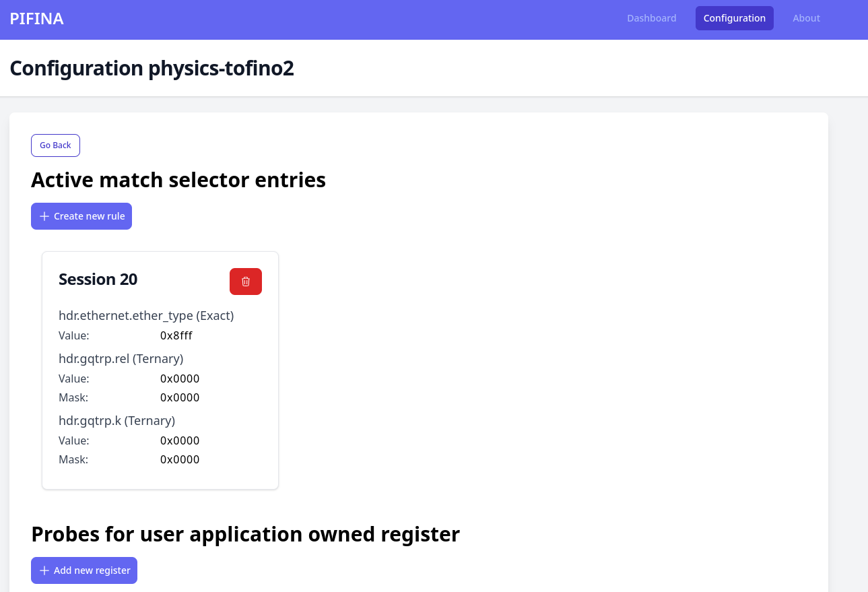Open the About page from the navbar
868x592 pixels.
click(806, 18)
